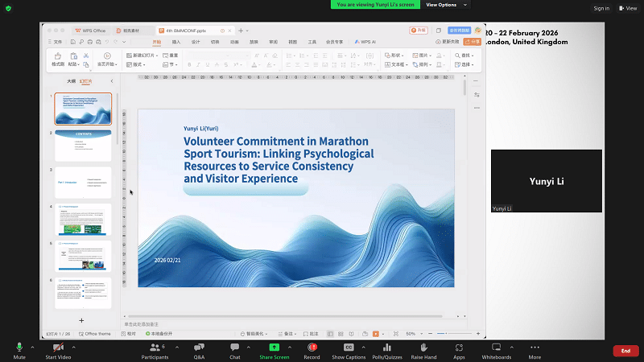Select the CONTENTS slide thumbnail
The width and height of the screenshot is (644, 362).
(x=83, y=145)
